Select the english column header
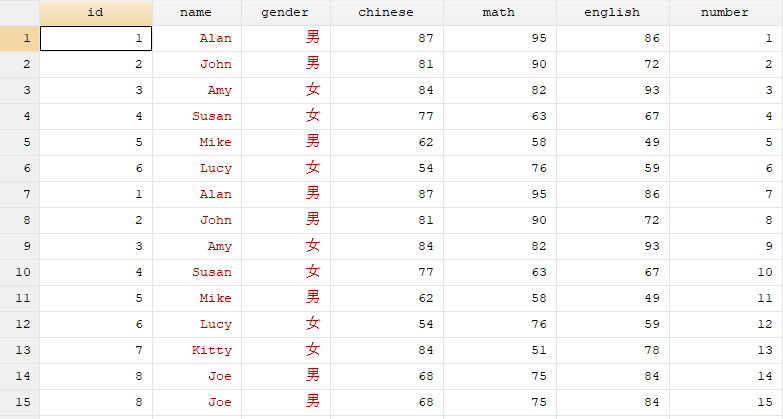Screen dimensions: 783x419 (613, 12)
